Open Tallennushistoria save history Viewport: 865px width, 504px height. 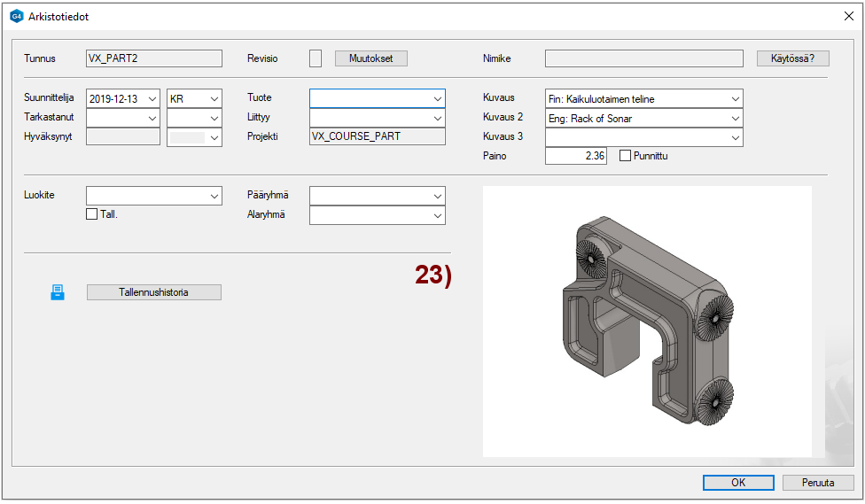(x=154, y=292)
